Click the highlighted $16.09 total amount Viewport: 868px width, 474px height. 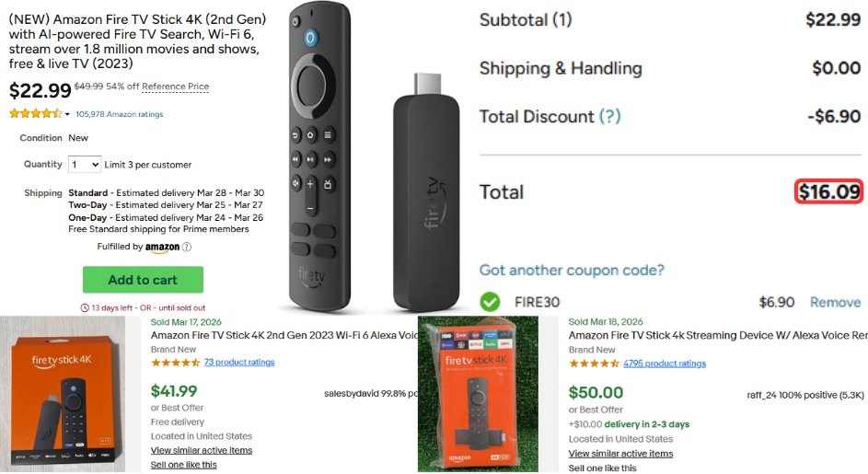(828, 191)
